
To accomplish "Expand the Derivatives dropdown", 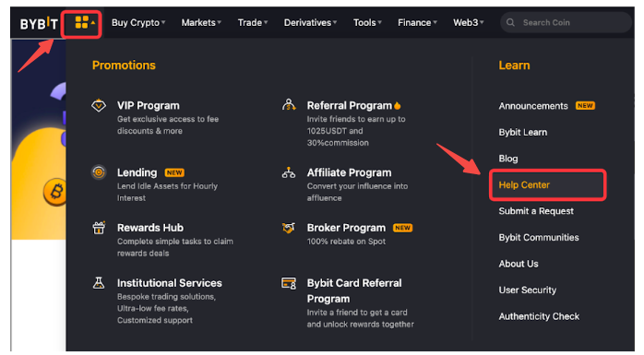I will (311, 22).
